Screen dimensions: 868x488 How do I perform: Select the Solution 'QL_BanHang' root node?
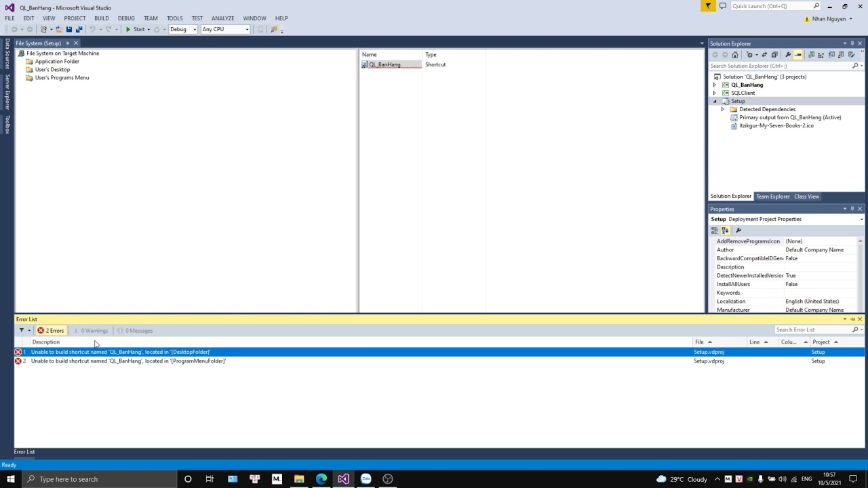click(764, 77)
